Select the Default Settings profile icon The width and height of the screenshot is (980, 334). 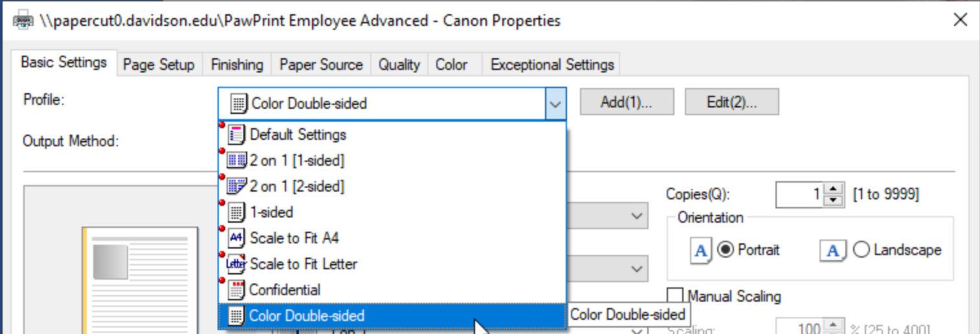237,135
